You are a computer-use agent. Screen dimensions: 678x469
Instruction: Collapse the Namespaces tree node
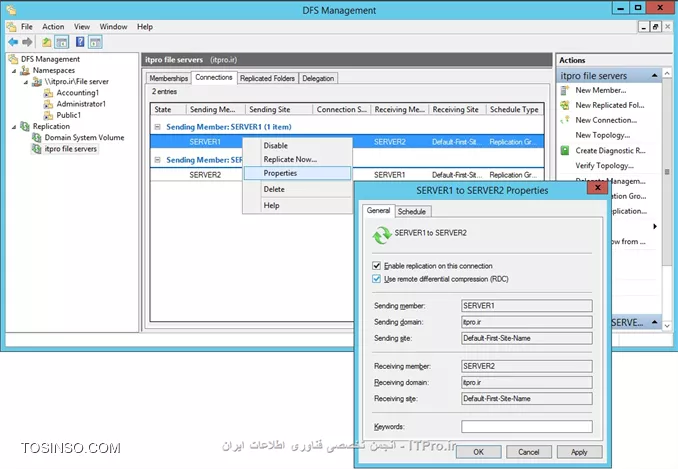[x=14, y=70]
